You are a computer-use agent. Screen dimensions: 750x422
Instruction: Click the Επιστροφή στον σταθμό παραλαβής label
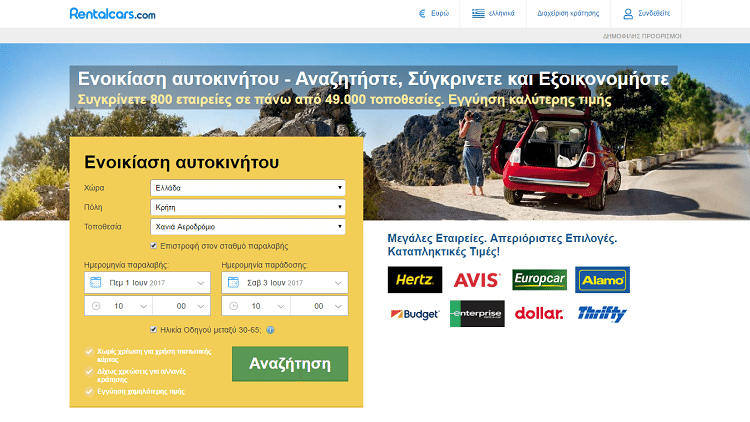(224, 246)
